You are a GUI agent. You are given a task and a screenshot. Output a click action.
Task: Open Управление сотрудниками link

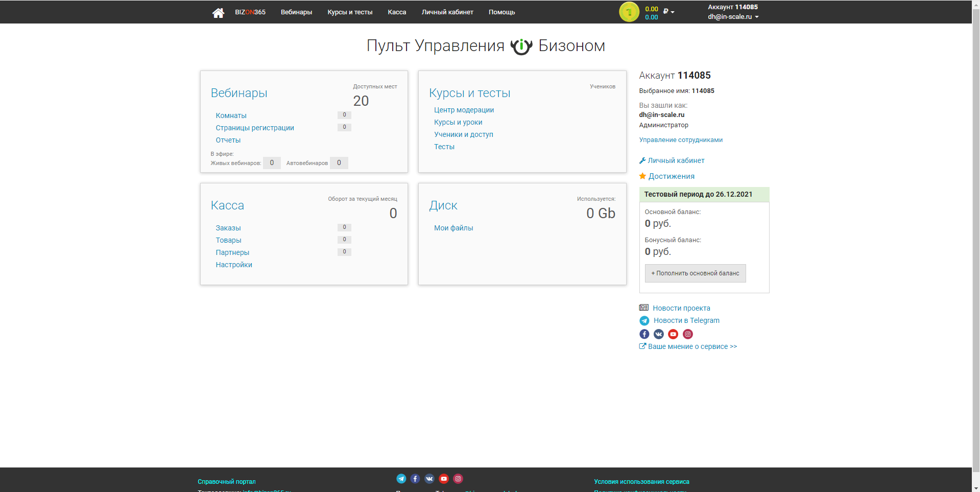[681, 140]
